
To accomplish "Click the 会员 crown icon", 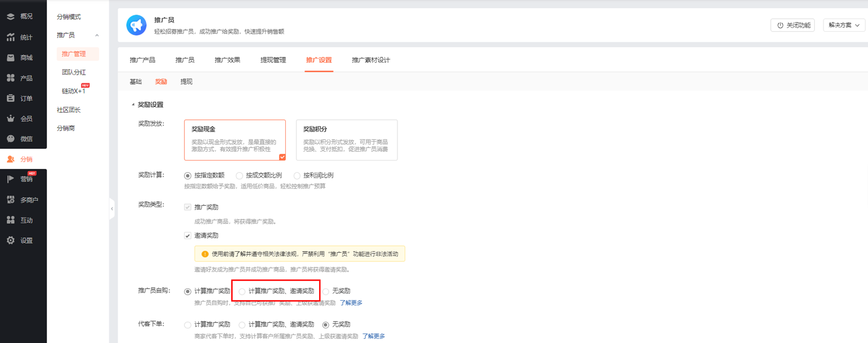I will pyautogui.click(x=11, y=119).
